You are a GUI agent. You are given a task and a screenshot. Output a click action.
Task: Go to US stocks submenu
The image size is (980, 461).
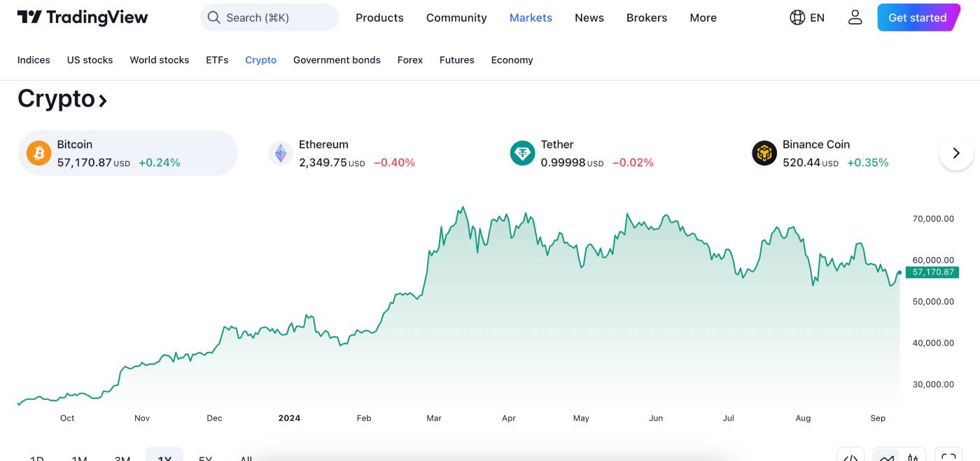click(x=90, y=60)
